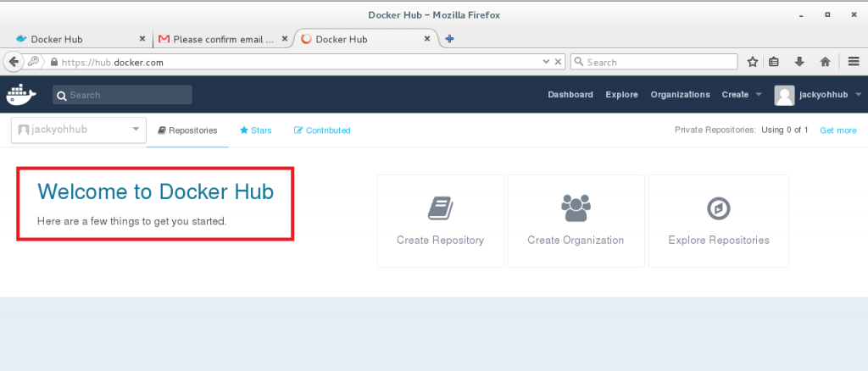
Task: Open the Firefox hamburger menu
Action: [x=854, y=62]
